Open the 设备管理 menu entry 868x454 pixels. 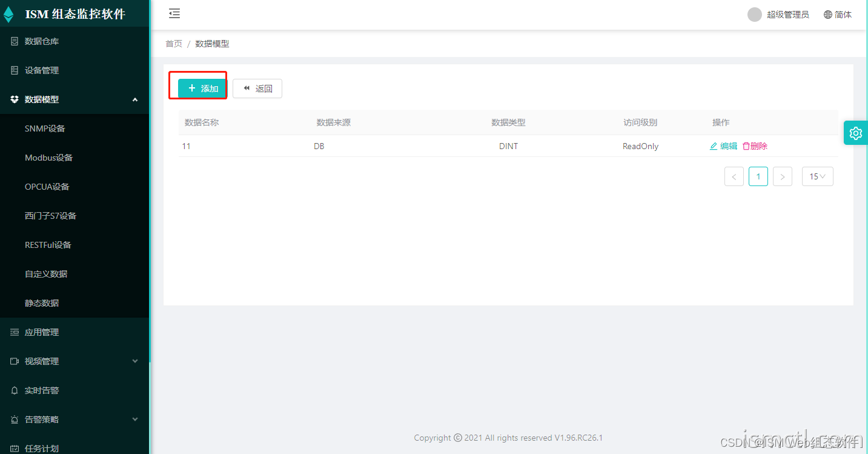[75, 70]
